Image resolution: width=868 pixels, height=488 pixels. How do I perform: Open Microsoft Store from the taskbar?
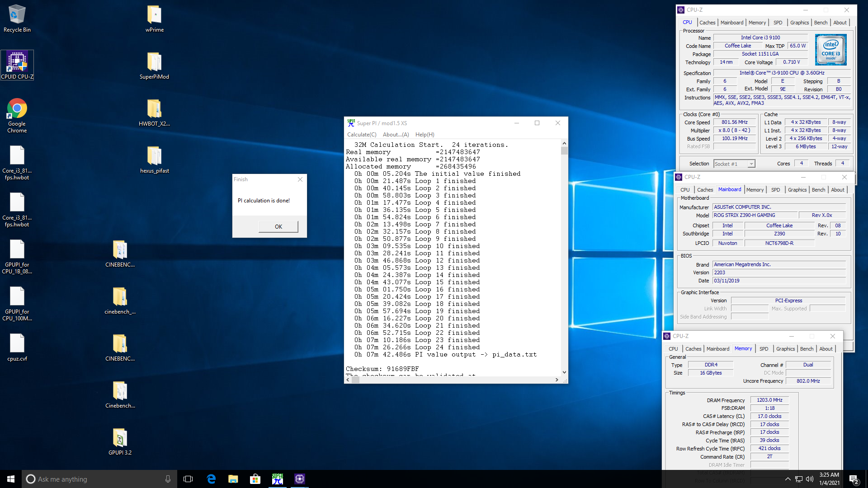coord(255,479)
